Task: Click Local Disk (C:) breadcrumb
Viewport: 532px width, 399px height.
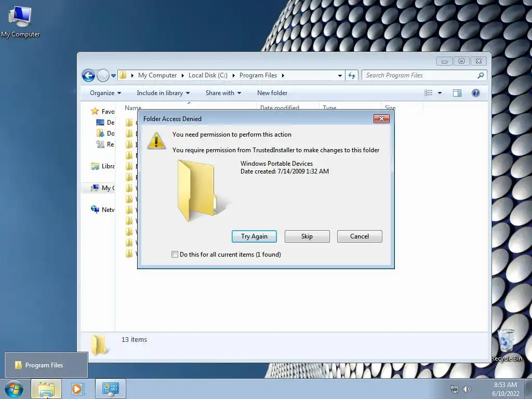Action: [x=208, y=75]
